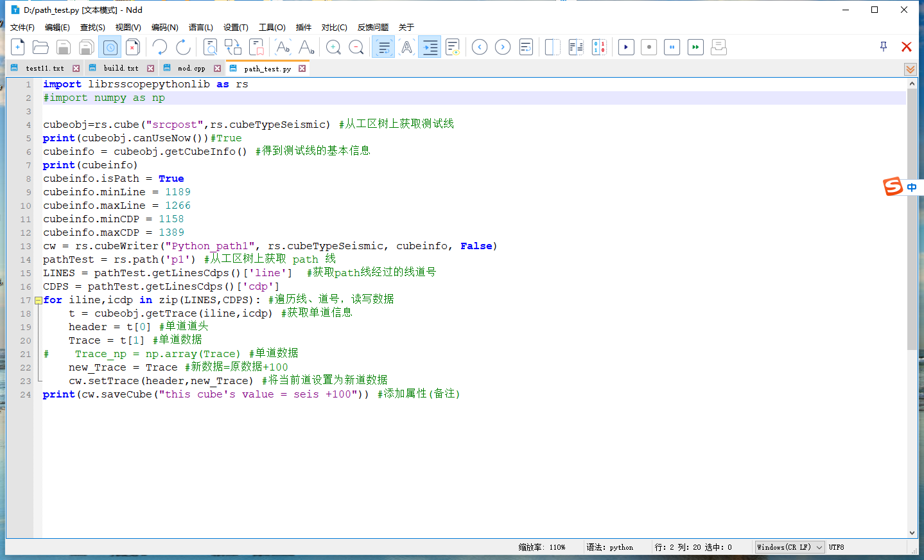The height and width of the screenshot is (560, 924).
Task: Open the 设置(T) menu
Action: pos(236,27)
